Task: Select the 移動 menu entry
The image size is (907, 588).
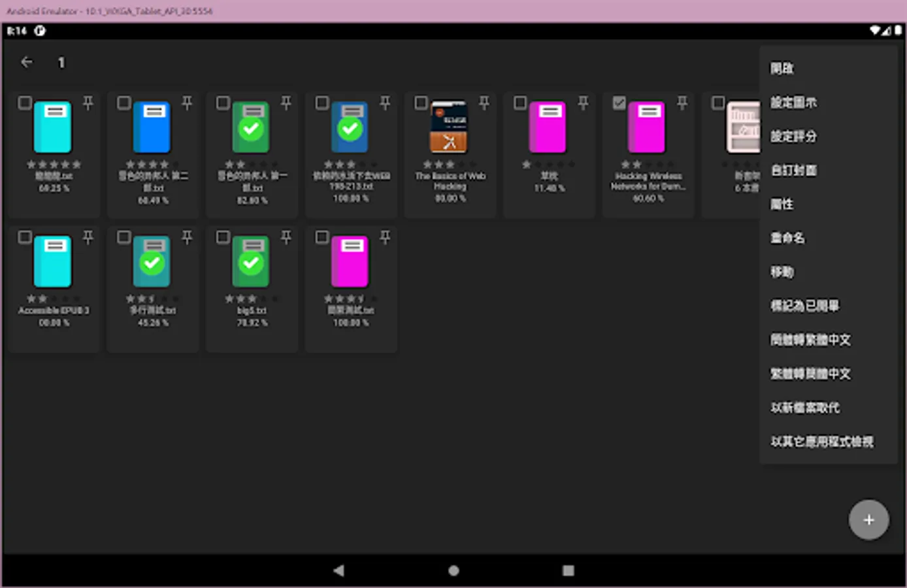Action: point(828,272)
